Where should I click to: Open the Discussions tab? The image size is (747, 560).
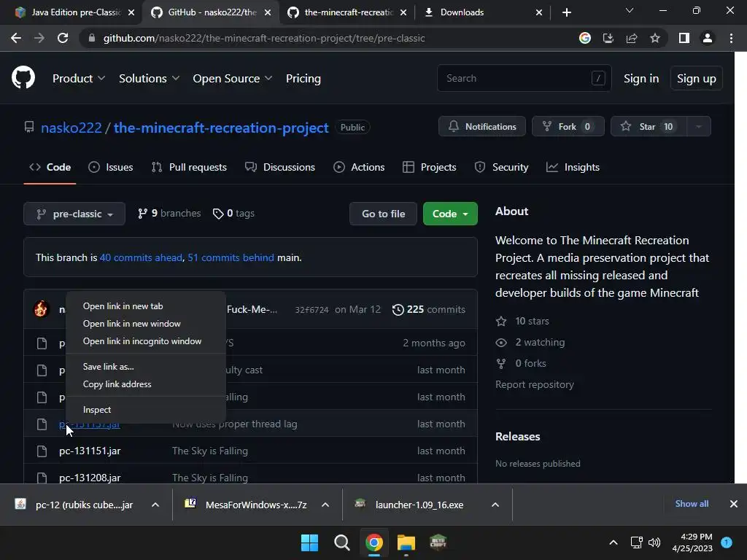280,167
